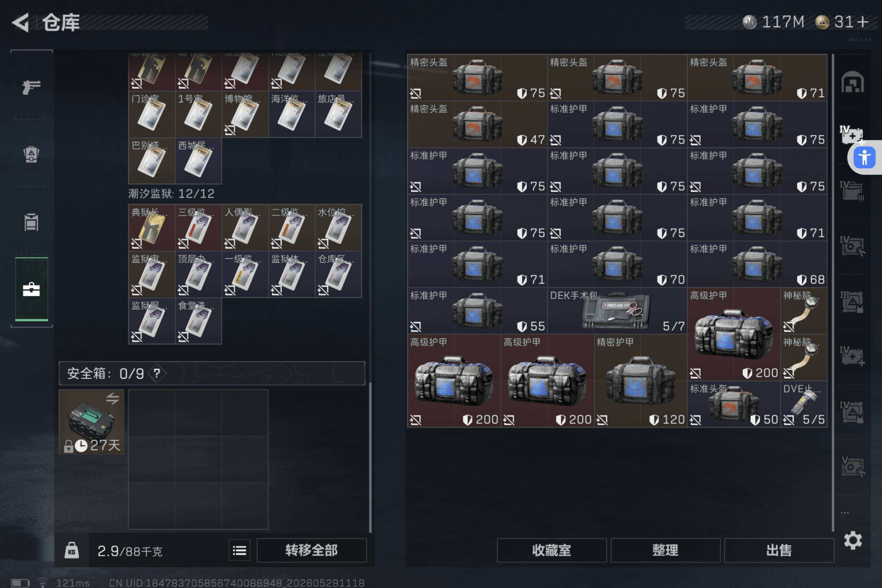882x588 pixels.
Task: Select the 标准护甲 bag with 68 durability
Action: (757, 264)
